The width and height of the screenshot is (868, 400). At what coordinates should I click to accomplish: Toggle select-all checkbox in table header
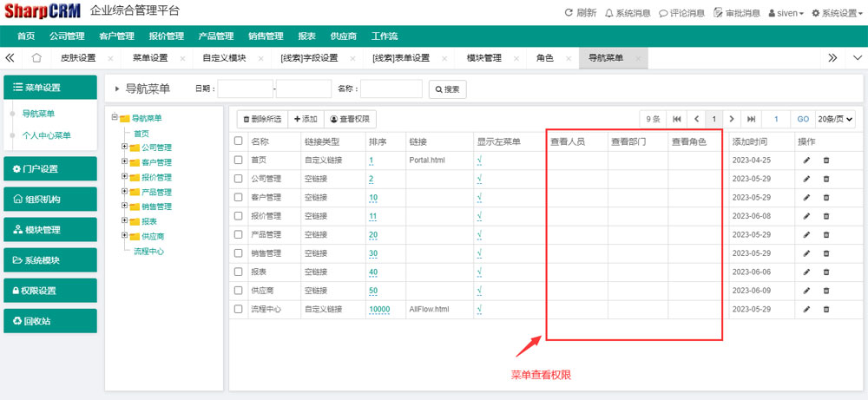239,141
